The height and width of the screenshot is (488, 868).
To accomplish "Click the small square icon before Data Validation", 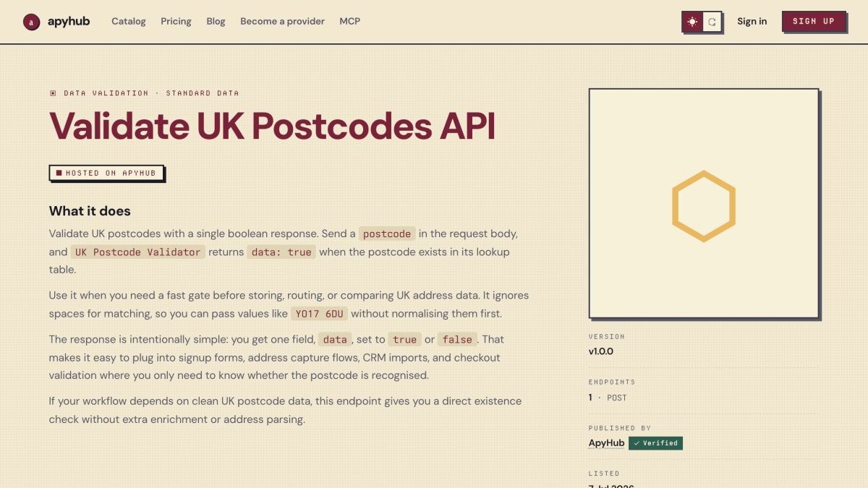I will point(53,93).
